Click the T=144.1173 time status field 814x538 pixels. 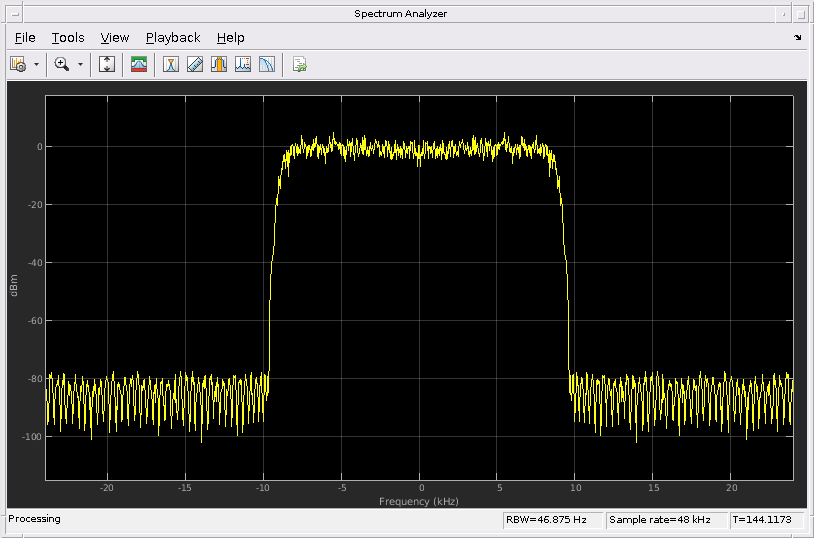pos(767,520)
